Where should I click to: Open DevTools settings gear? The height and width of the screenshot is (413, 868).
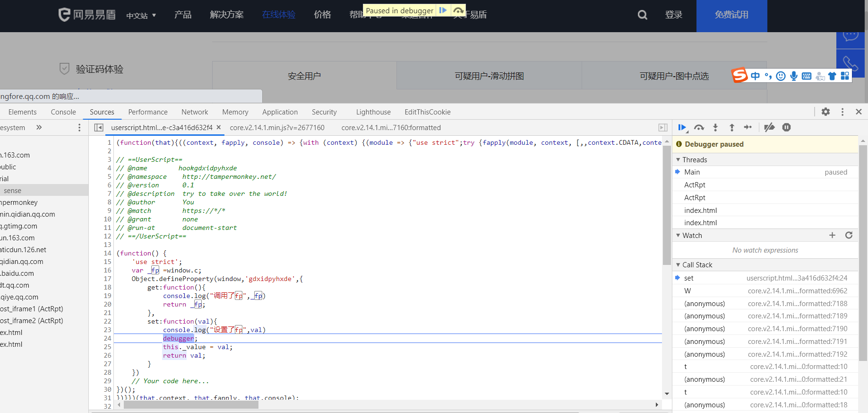click(x=825, y=112)
